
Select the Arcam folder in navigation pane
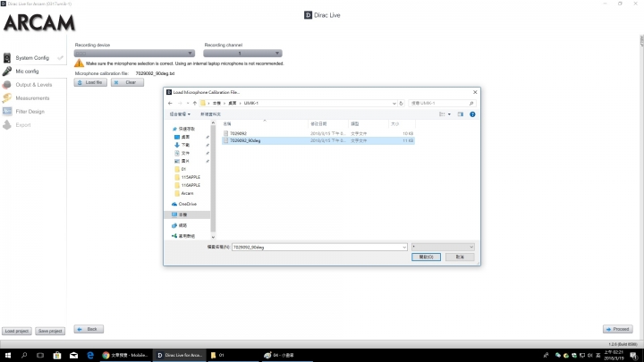click(x=187, y=193)
